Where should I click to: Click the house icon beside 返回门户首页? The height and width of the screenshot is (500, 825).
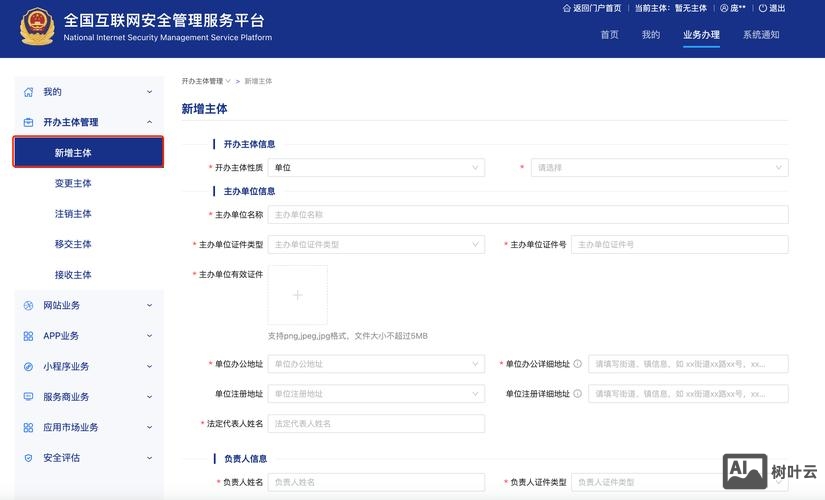567,8
